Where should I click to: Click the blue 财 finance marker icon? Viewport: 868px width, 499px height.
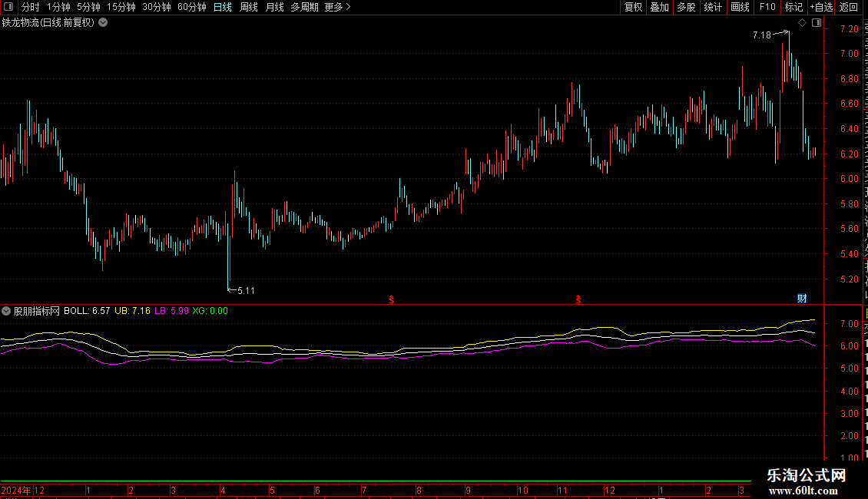pyautogui.click(x=802, y=299)
